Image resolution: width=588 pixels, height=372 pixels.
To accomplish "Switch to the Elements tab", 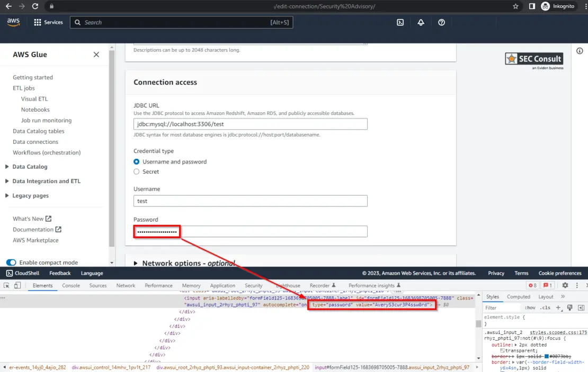I will click(x=43, y=285).
